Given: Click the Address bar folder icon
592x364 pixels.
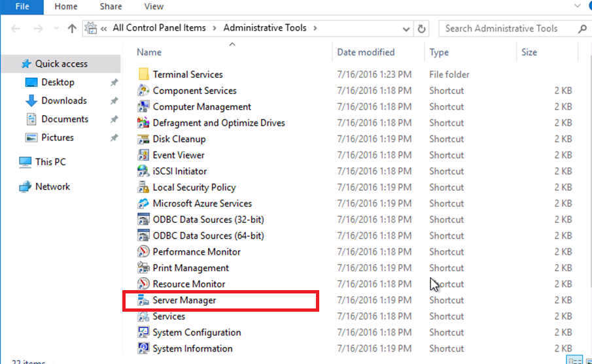Looking at the screenshot, I should point(91,28).
